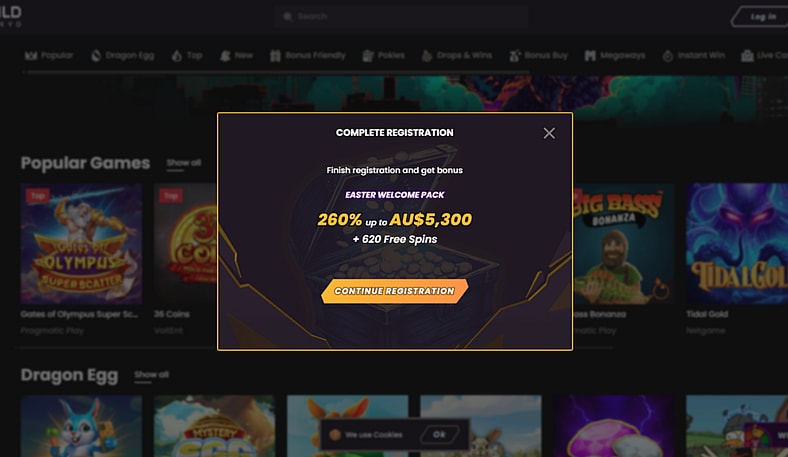
Task: Select the Dragon Egg category icon
Action: click(x=96, y=56)
